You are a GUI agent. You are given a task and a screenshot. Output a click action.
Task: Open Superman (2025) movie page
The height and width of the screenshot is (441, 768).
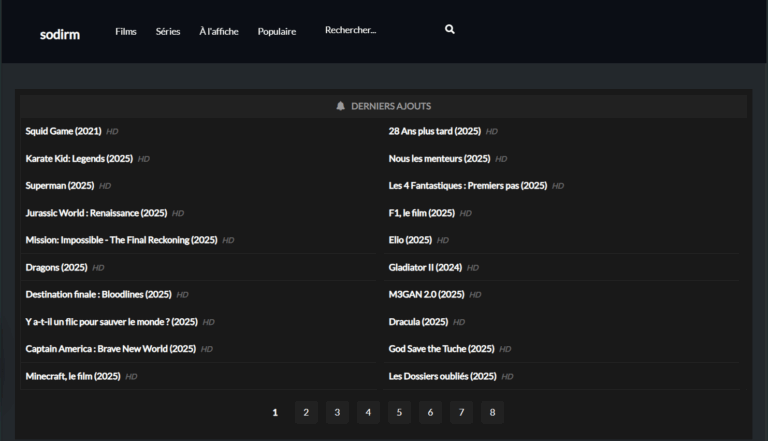[60, 185]
